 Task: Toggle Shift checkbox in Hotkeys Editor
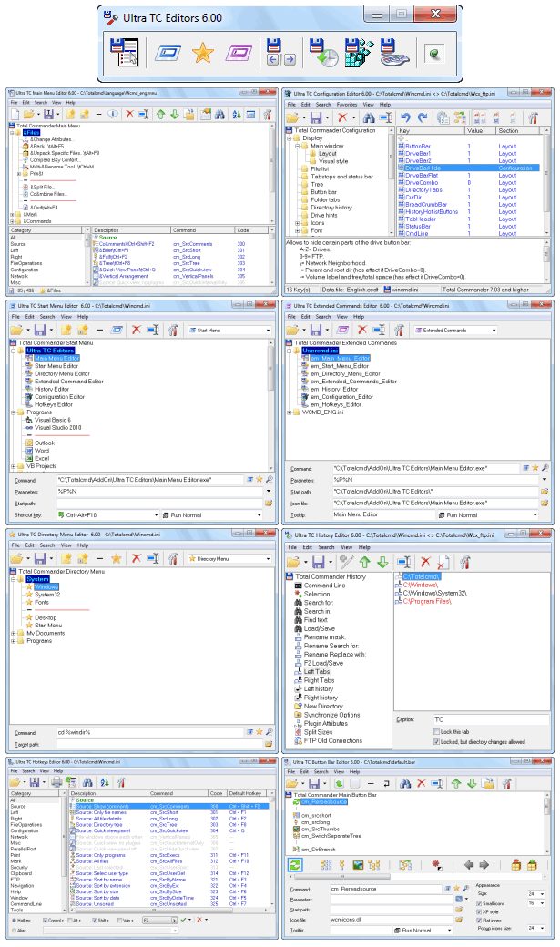94,920
